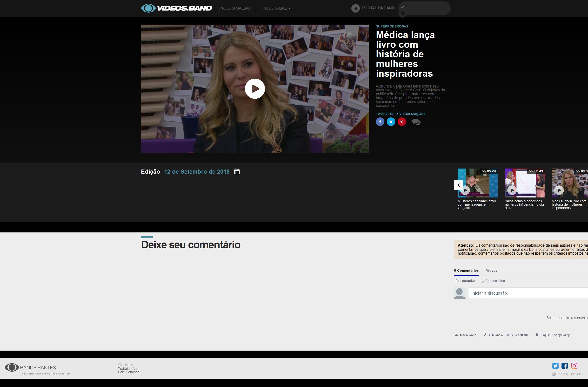Click the search magnifier icon
588x387 pixels.
[x=402, y=13]
